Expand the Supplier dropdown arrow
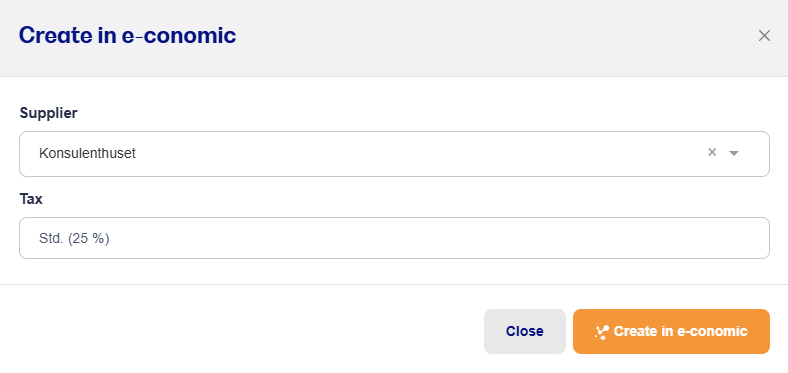Viewport: 788px width, 373px height. [x=734, y=153]
